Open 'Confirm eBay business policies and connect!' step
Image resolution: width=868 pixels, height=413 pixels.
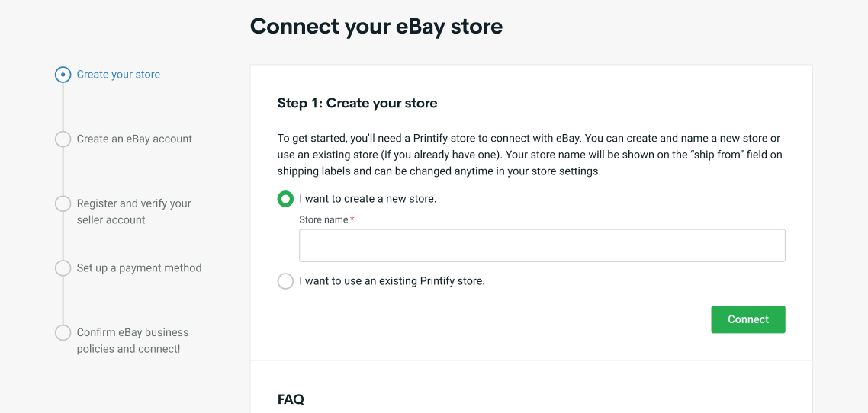[133, 341]
